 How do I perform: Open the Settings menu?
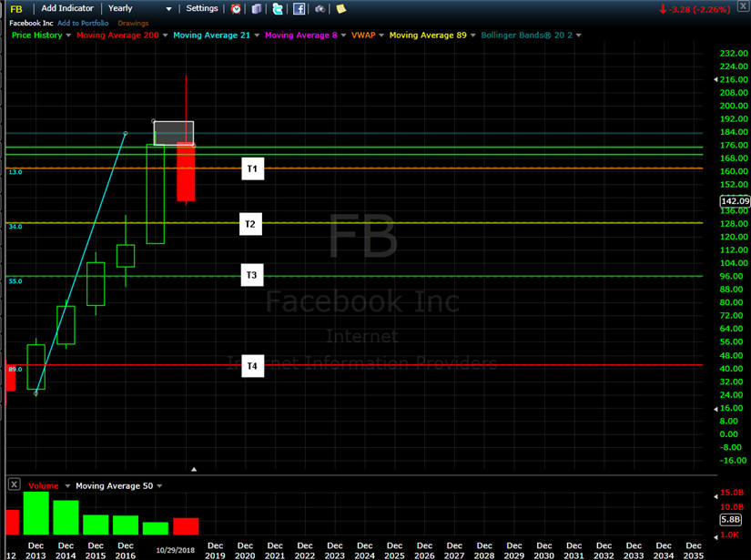(202, 8)
